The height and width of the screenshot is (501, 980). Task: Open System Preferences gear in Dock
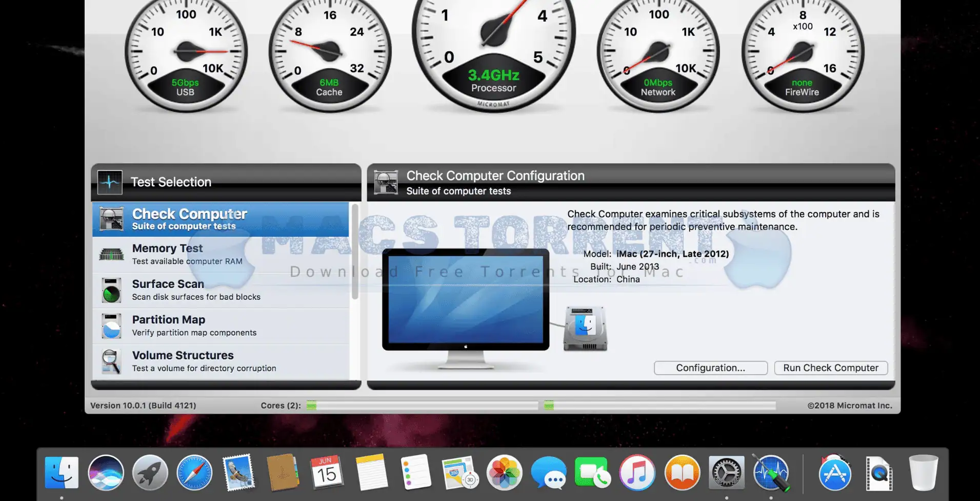click(x=727, y=472)
